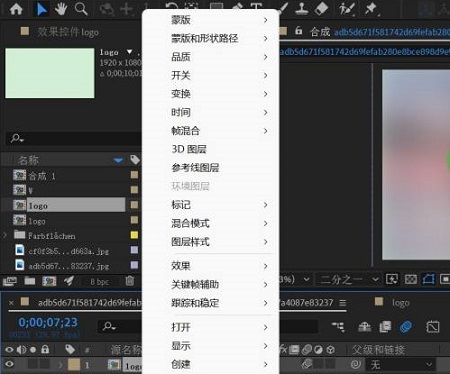Open the composition mini-flowchart icon
This screenshot has width=450, height=374.
338,327
